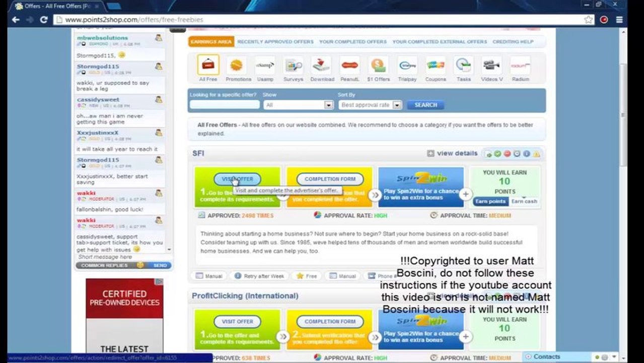
Task: Click the Certified Pre-Owned Devices ad
Action: click(124, 316)
